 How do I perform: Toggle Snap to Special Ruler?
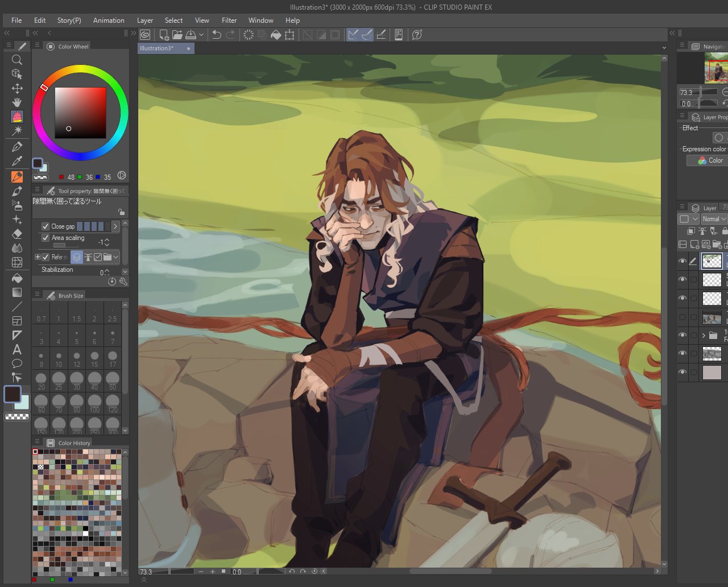367,35
